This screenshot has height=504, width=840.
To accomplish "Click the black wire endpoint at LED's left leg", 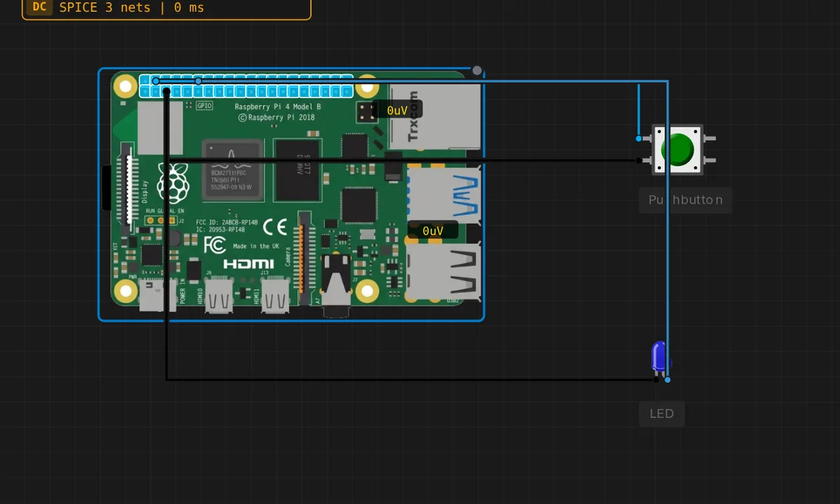I will 656,379.
